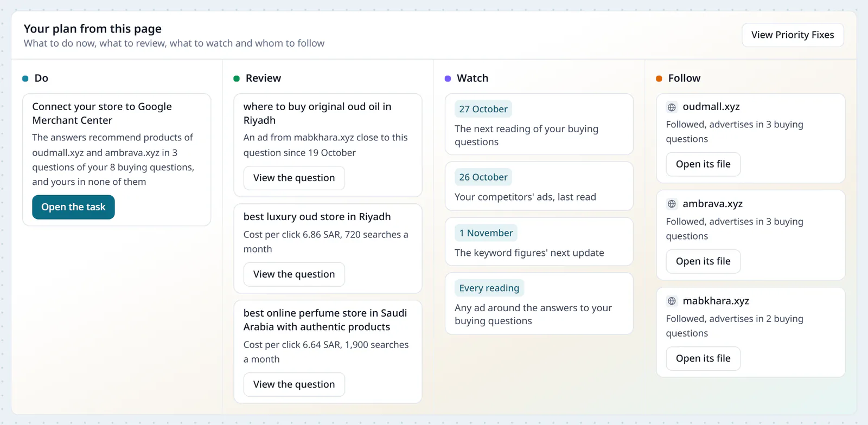Click the globe icon beside mabkhara.xyz
The width and height of the screenshot is (868, 425).
[x=672, y=301]
